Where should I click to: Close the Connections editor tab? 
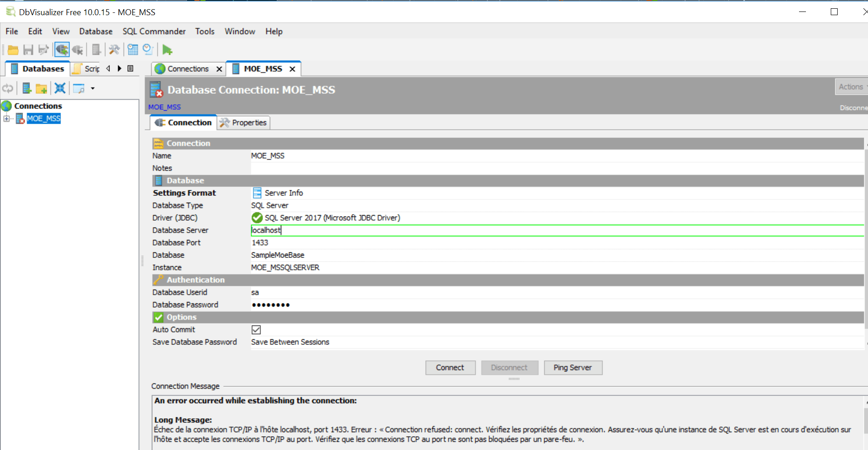pos(219,69)
